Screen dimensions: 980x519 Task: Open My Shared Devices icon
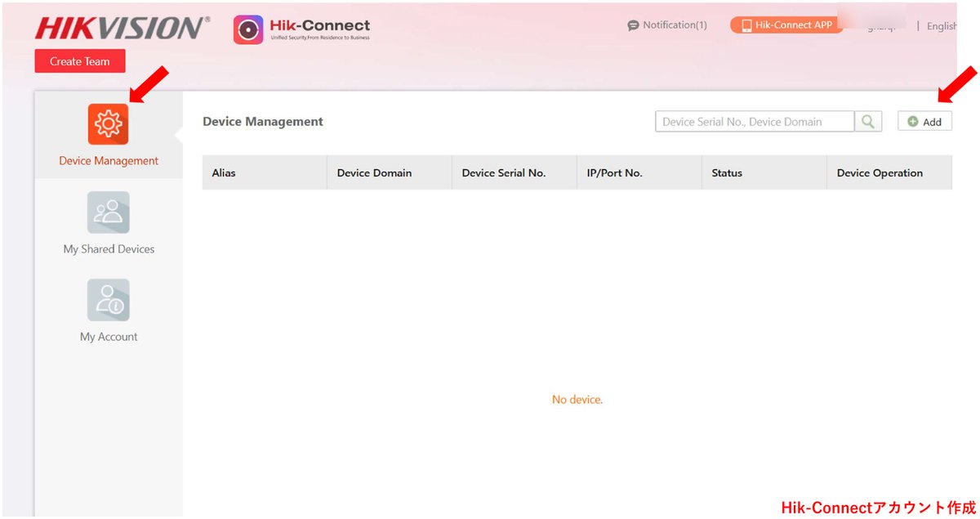[109, 213]
